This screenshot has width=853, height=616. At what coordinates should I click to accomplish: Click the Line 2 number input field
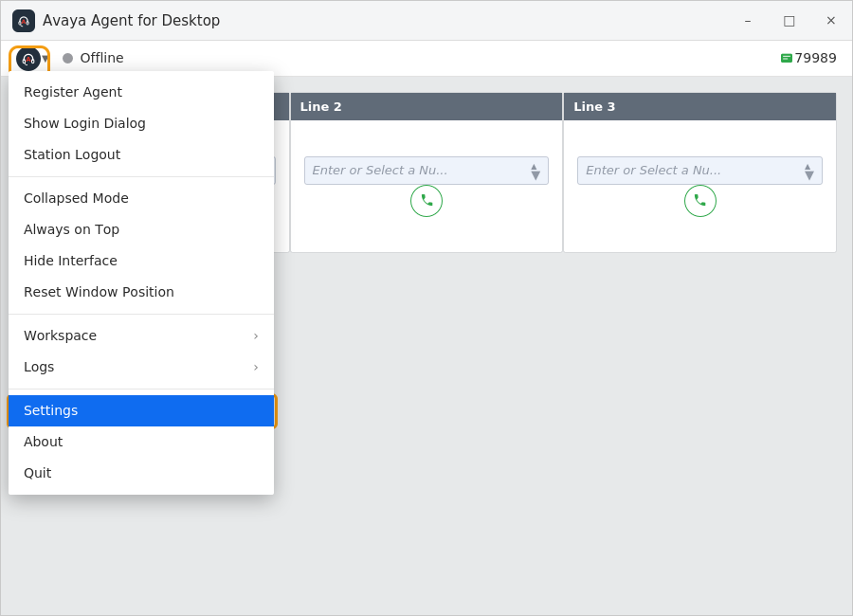(x=426, y=171)
